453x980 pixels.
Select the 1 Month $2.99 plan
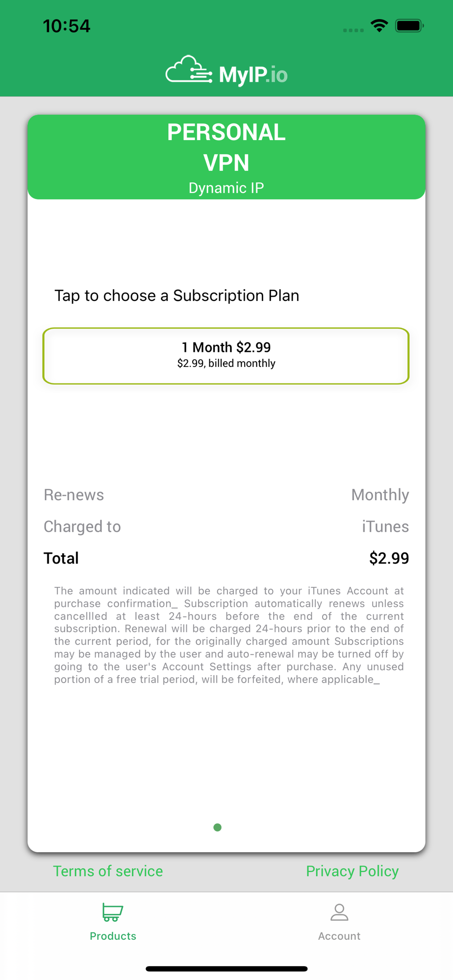click(x=226, y=356)
